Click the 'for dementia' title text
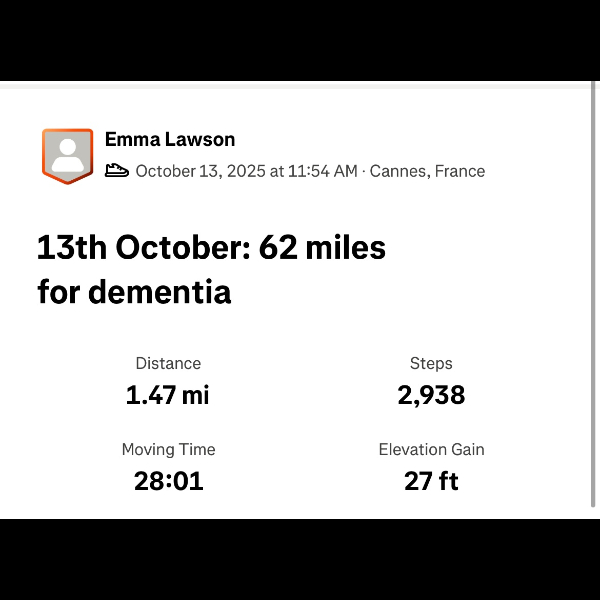This screenshot has width=600, height=600. click(x=134, y=292)
